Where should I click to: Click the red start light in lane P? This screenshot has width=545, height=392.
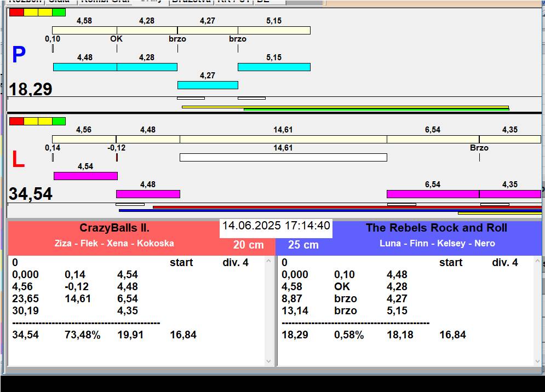point(16,12)
